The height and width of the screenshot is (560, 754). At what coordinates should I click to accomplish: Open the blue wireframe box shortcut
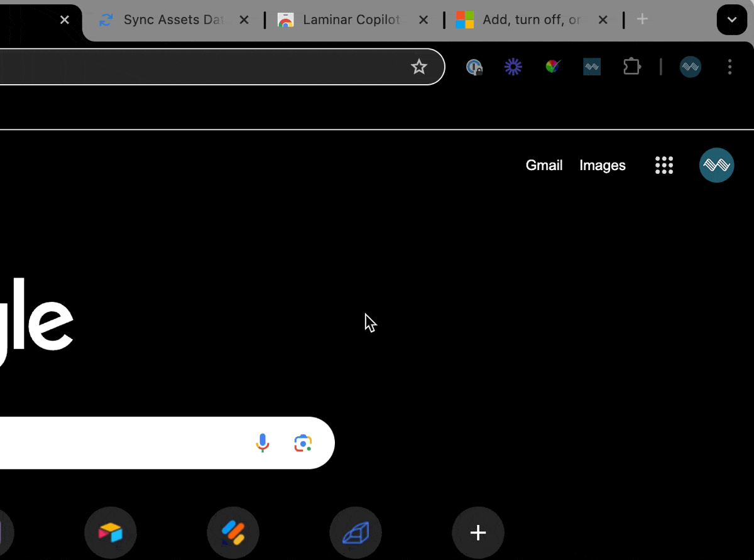pyautogui.click(x=356, y=533)
